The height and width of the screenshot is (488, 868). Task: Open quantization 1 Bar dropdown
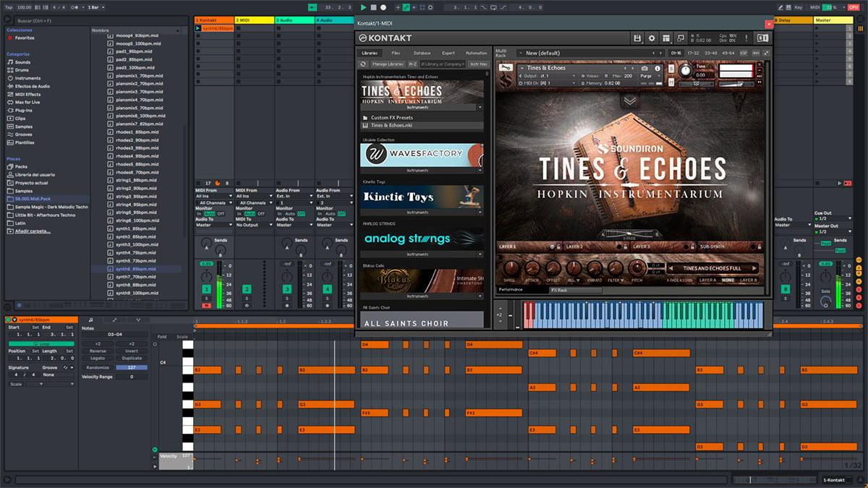pos(96,7)
